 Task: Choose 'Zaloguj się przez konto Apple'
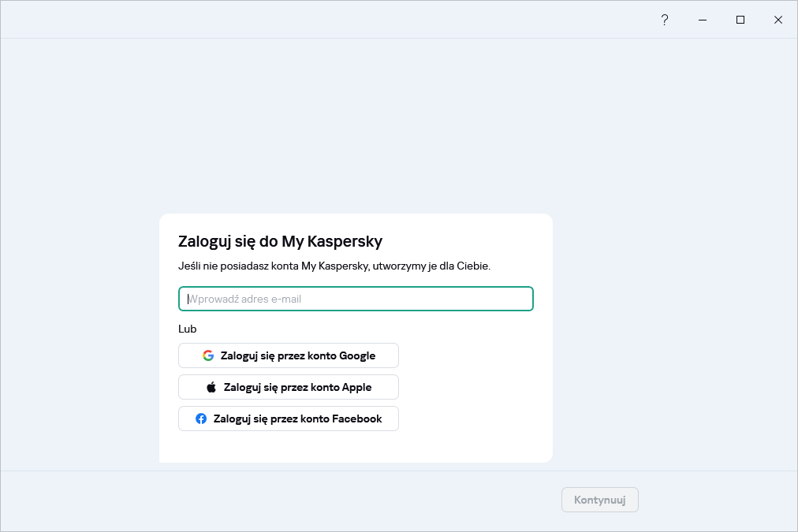[x=289, y=387]
